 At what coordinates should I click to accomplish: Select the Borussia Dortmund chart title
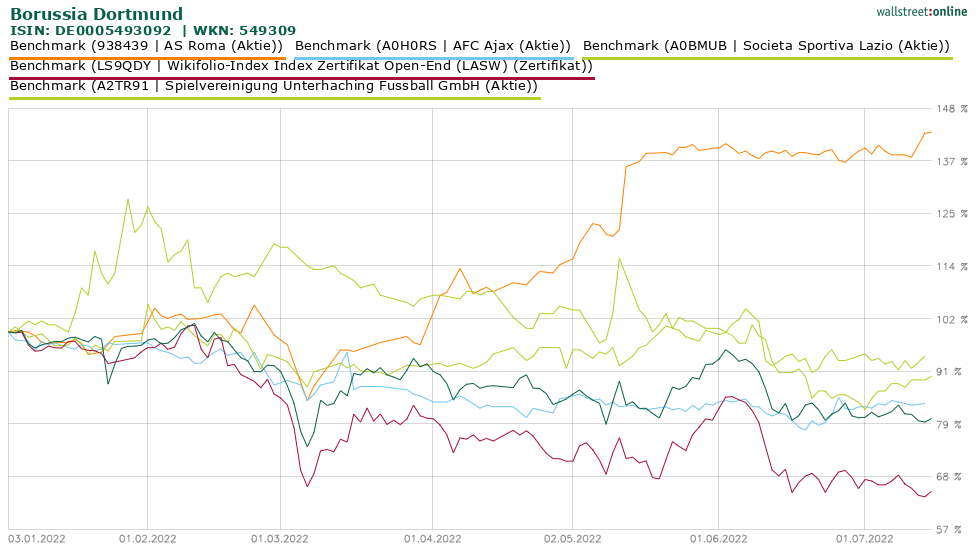pyautogui.click(x=96, y=14)
